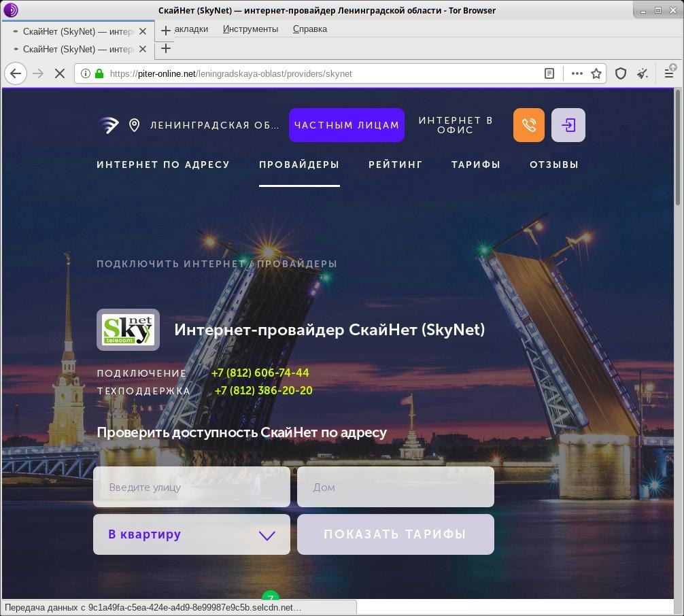Select the second СкайНет (SkyNet) tab

click(78, 50)
